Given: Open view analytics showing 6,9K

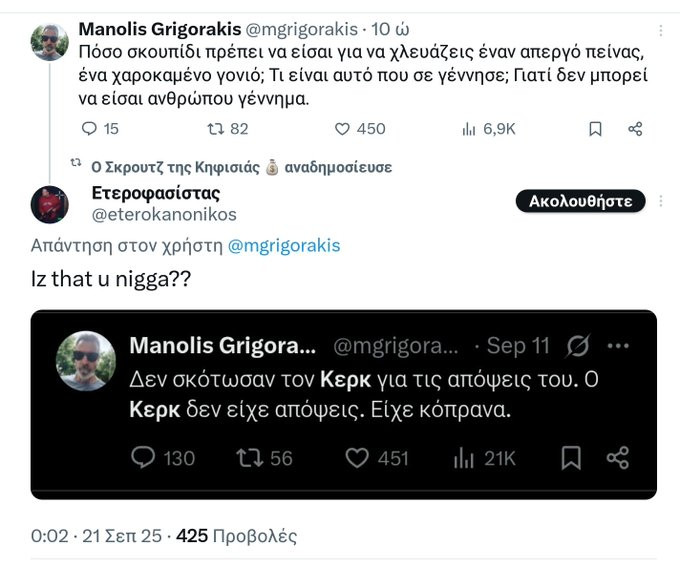Looking at the screenshot, I should coord(468,128).
